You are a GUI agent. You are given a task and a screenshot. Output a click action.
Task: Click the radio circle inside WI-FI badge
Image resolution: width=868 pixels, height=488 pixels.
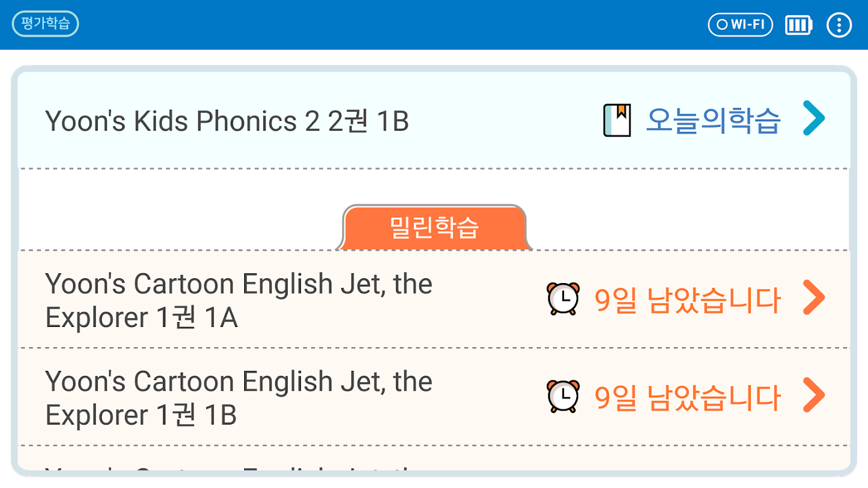722,25
